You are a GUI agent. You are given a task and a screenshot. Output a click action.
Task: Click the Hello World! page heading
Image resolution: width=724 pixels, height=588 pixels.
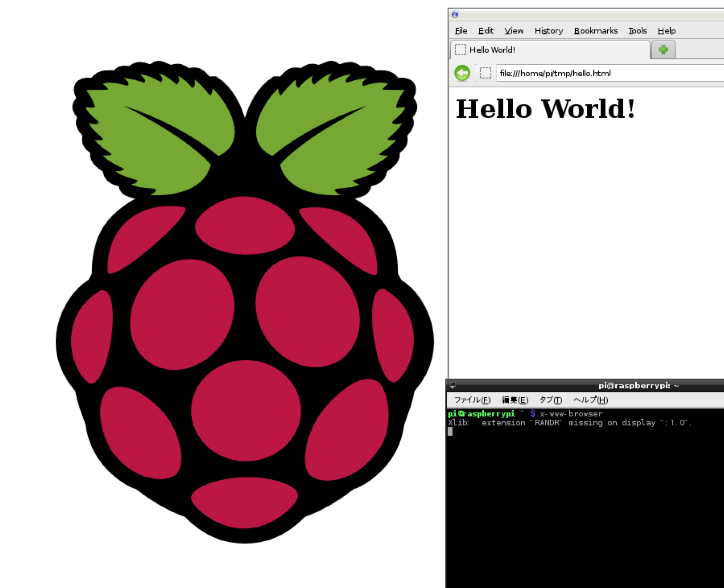pos(545,109)
